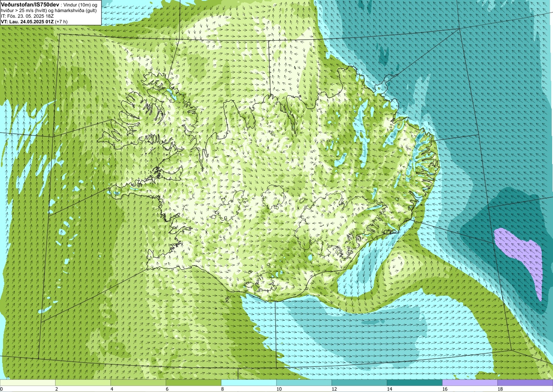Click the purple above-18 legend swatch
553x392 pixels.
point(525,383)
